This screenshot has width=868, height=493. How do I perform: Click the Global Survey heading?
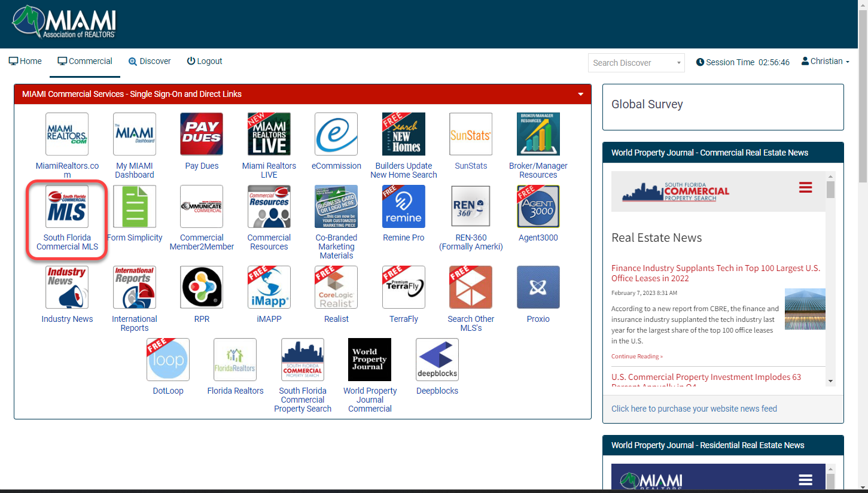pos(647,104)
